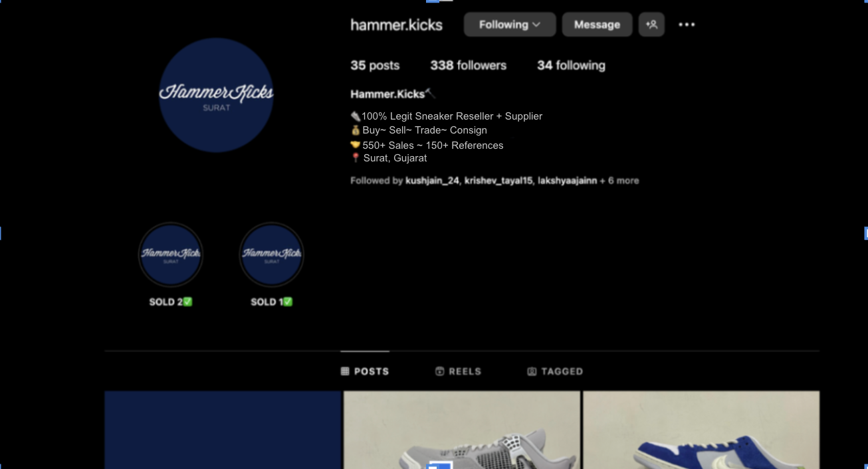Switch to the Tagged tab
Image resolution: width=868 pixels, height=469 pixels.
555,371
